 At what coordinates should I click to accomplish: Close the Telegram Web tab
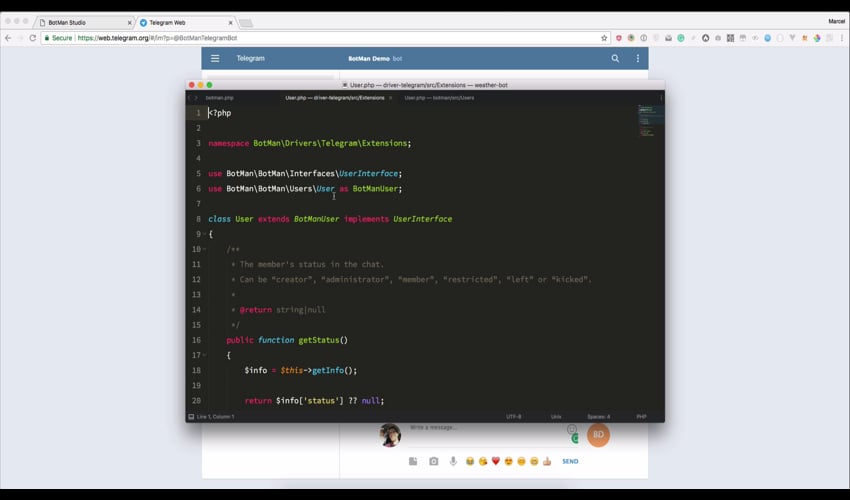point(230,23)
